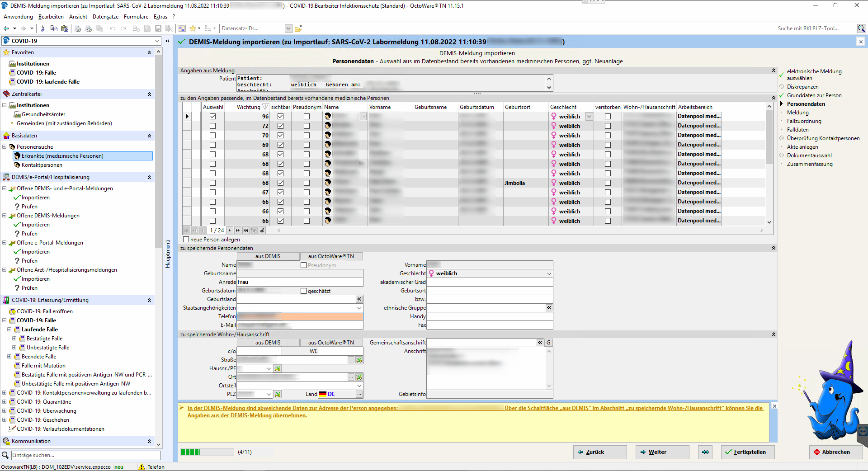This screenshot has width=868, height=471.
Task: Click the G button next to Gemeinschaftsanschrift
Action: coord(548,343)
